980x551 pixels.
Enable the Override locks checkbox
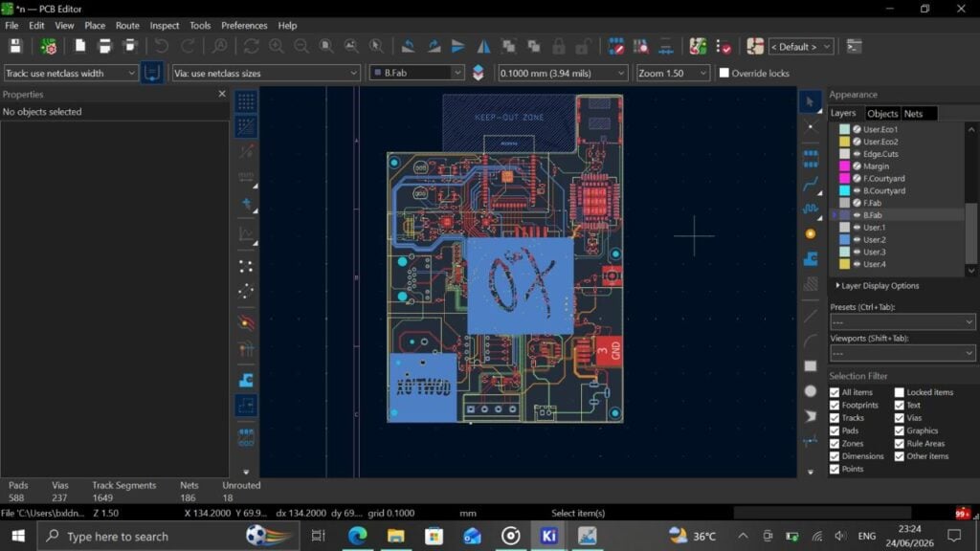pyautogui.click(x=724, y=73)
